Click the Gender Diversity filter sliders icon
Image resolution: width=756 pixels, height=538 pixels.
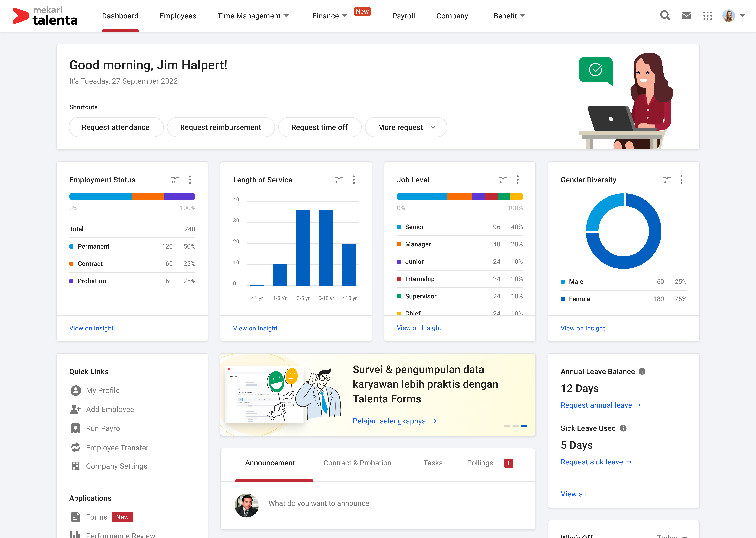(666, 180)
